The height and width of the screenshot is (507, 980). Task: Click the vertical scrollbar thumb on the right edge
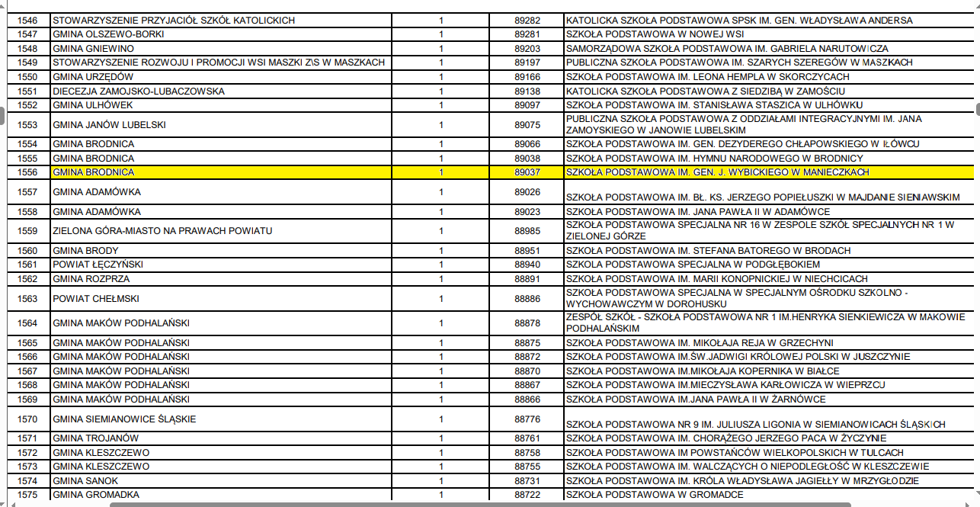coord(978,111)
